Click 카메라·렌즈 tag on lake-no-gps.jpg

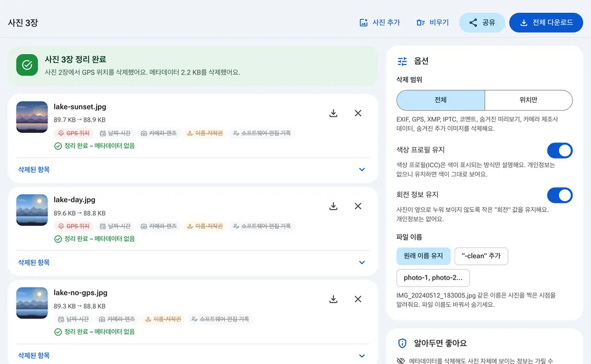coord(117,319)
